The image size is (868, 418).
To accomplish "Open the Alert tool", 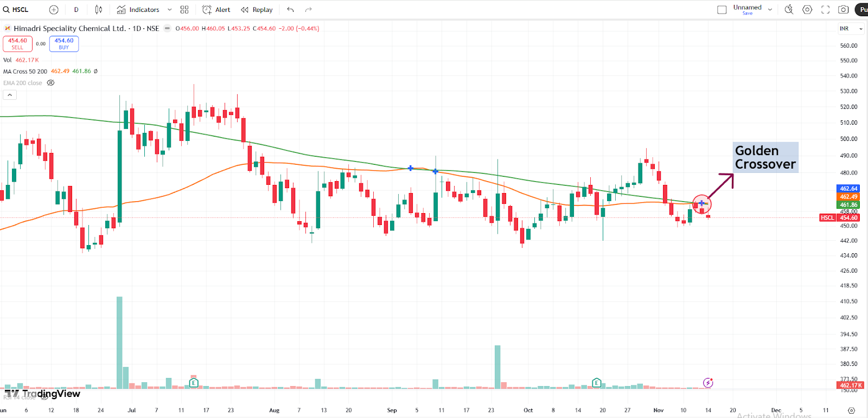I will click(216, 10).
